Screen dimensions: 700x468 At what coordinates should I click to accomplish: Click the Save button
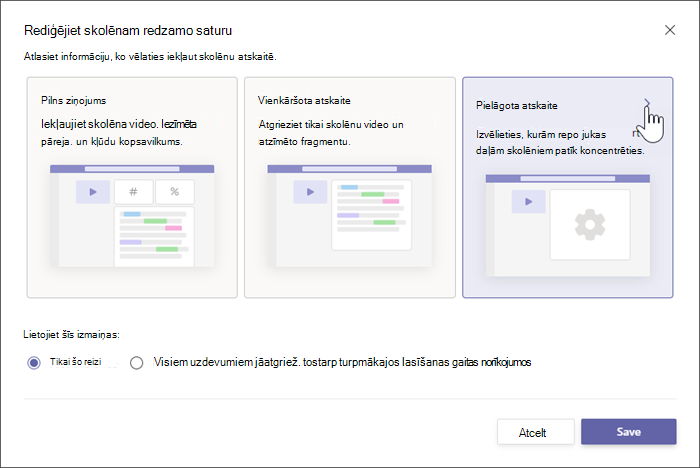point(629,431)
